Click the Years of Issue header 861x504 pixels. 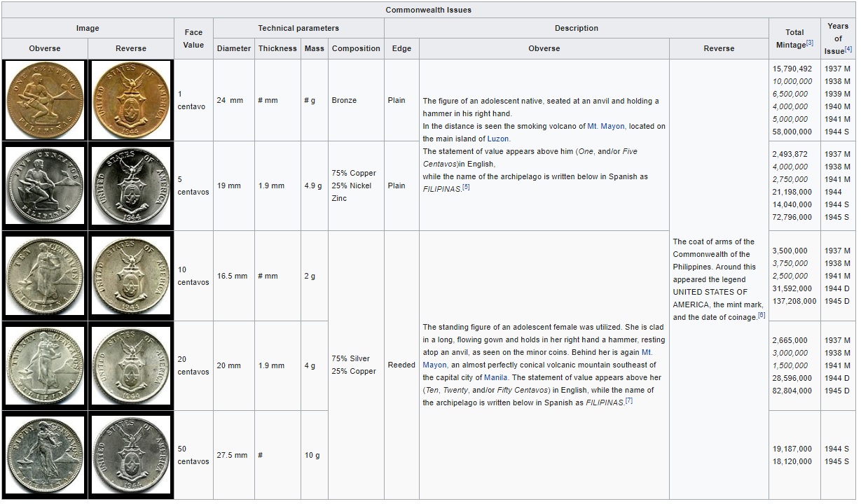[838, 38]
